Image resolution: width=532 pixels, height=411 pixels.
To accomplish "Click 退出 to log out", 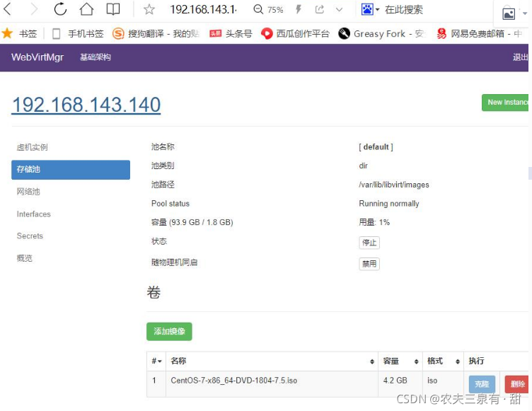I will [x=520, y=57].
